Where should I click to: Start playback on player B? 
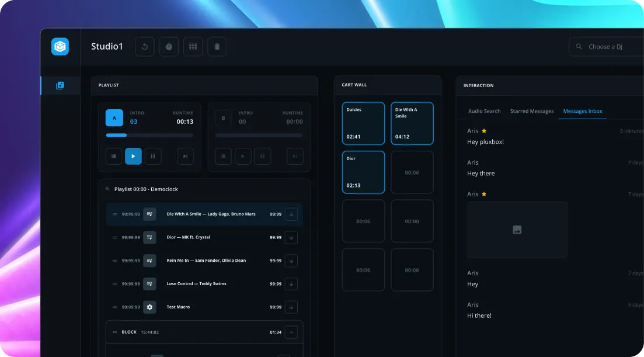point(243,156)
